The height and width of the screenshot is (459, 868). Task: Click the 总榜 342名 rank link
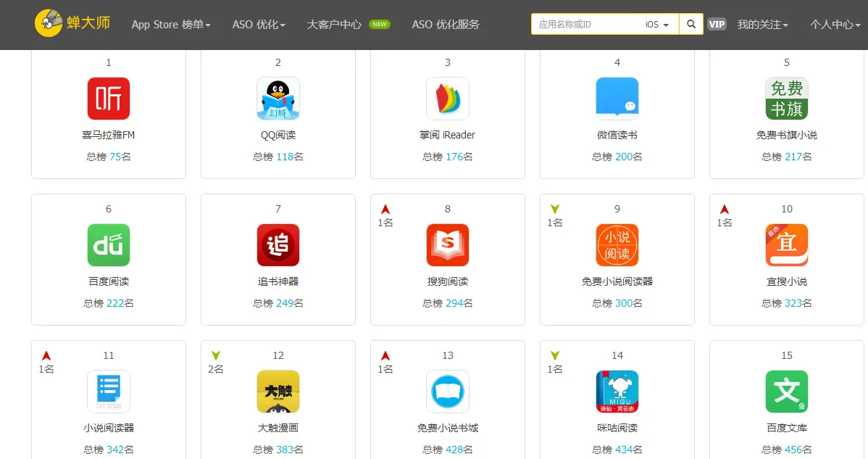coord(109,450)
